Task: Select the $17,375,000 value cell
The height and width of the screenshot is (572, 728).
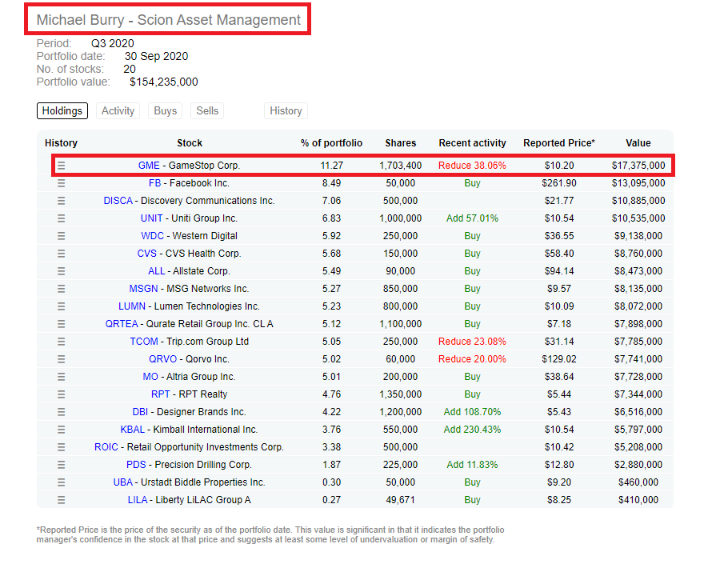Action: [638, 166]
